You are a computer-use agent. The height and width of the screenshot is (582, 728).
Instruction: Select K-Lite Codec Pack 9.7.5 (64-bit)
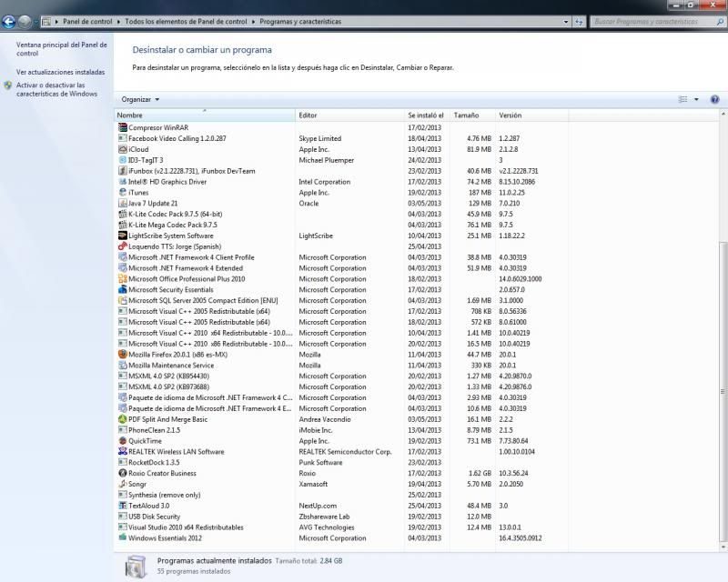(x=341, y=214)
